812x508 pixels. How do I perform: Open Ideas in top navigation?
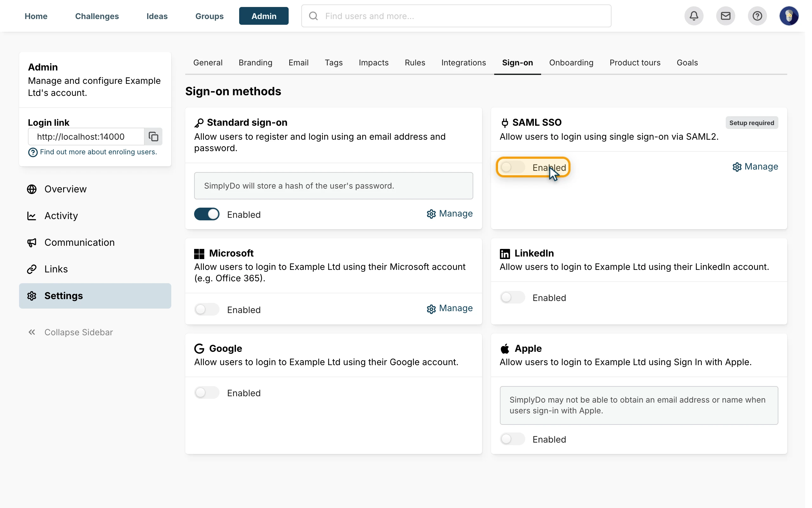click(157, 16)
